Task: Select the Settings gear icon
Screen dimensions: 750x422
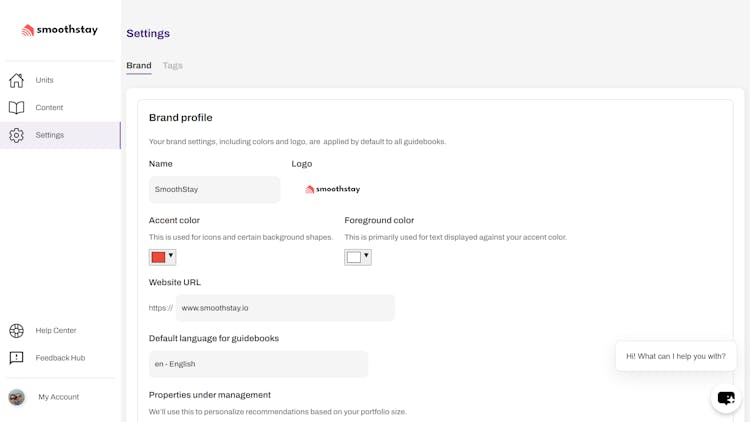Action: [x=17, y=135]
